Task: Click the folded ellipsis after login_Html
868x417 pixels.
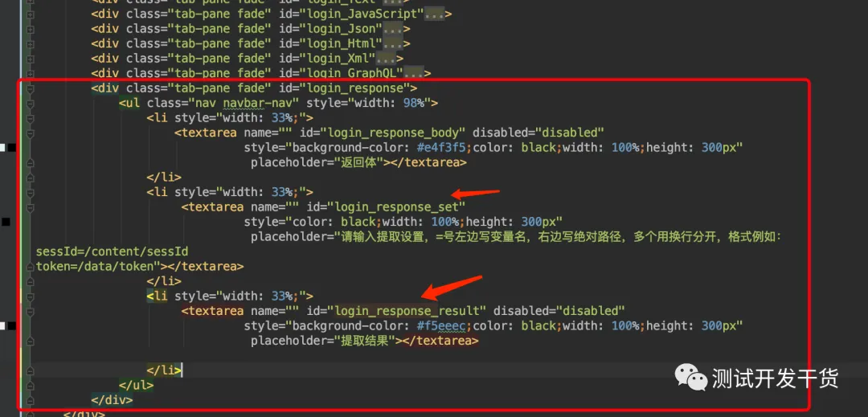Action: point(392,43)
